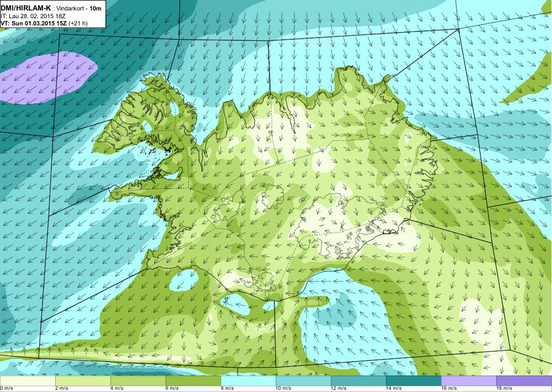Image resolution: width=552 pixels, height=392 pixels.
Task: Click the 2–4 m/s legend color swatch
Action: tap(83, 381)
